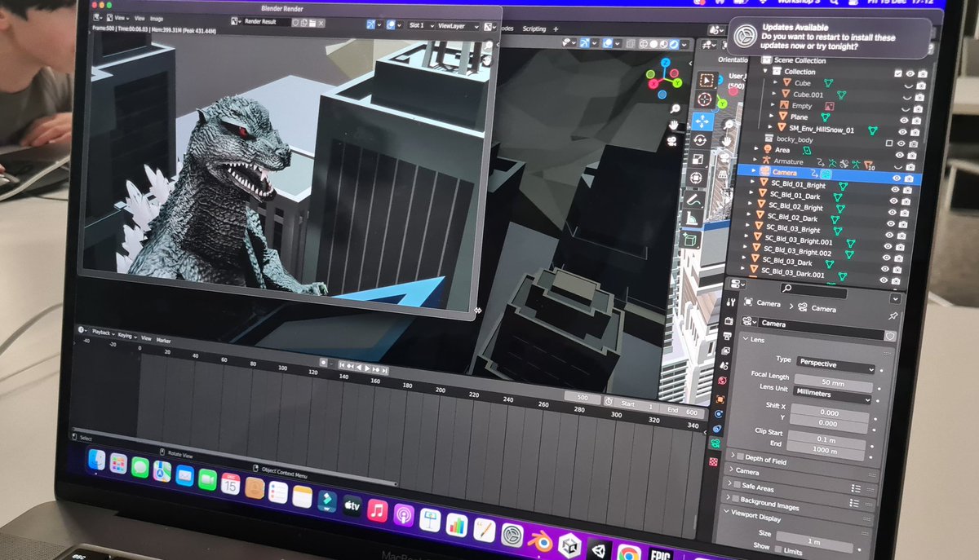
Task: Open the Render properties tab icon
Action: click(x=729, y=322)
